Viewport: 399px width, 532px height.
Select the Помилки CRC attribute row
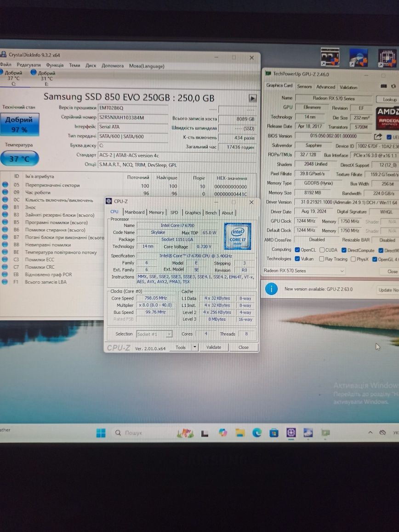click(x=52, y=267)
